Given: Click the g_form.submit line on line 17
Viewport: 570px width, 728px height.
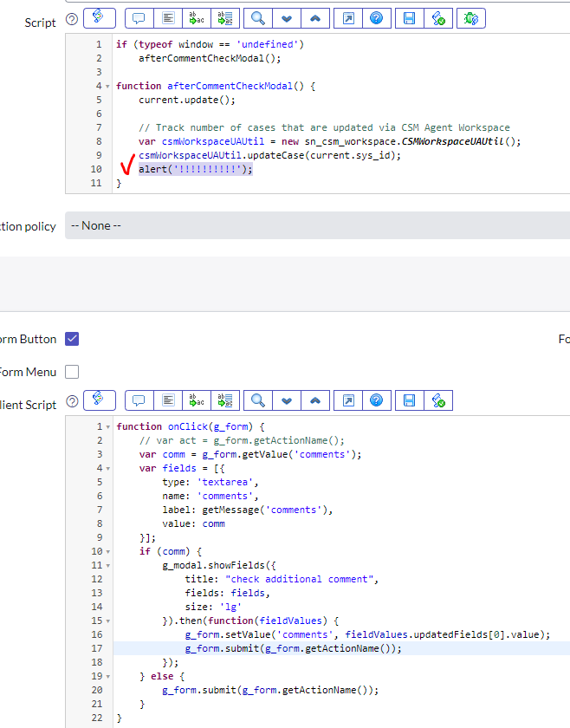Looking at the screenshot, I should pyautogui.click(x=294, y=648).
